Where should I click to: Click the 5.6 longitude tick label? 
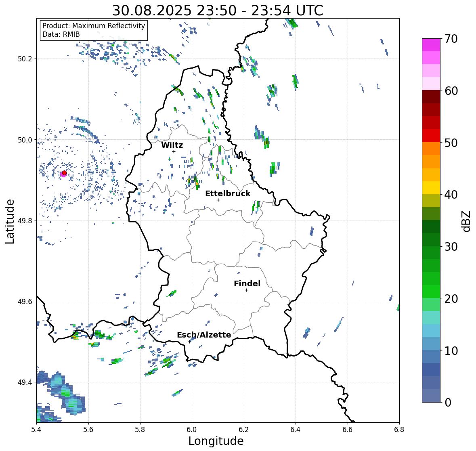click(x=88, y=430)
